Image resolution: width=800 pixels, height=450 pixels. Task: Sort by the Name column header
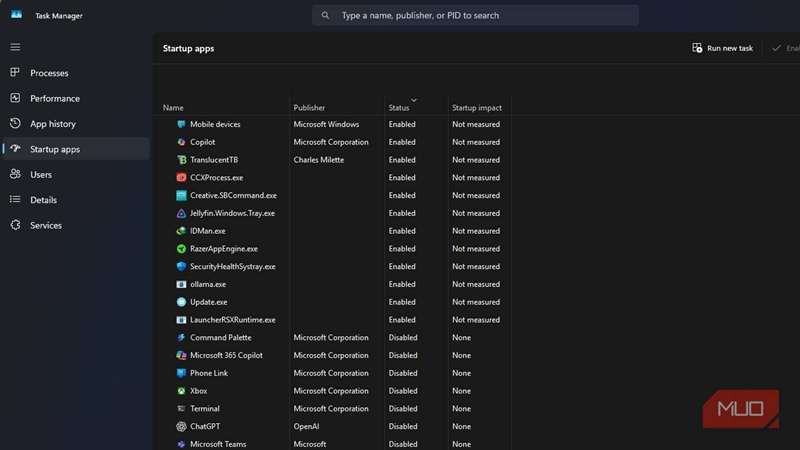(x=174, y=108)
